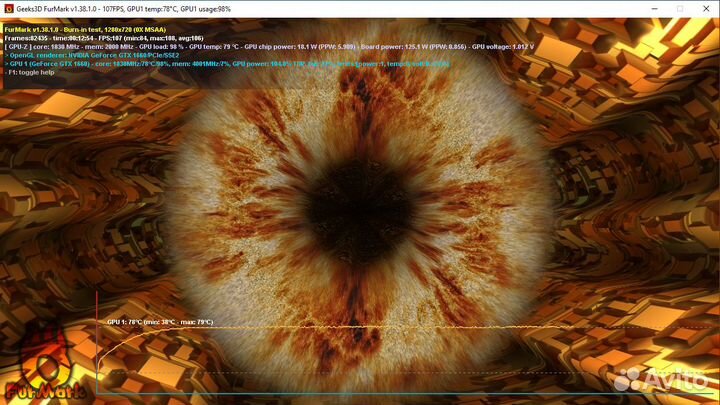
Task: Click the FurMark app icon in title bar
Action: 8,7
